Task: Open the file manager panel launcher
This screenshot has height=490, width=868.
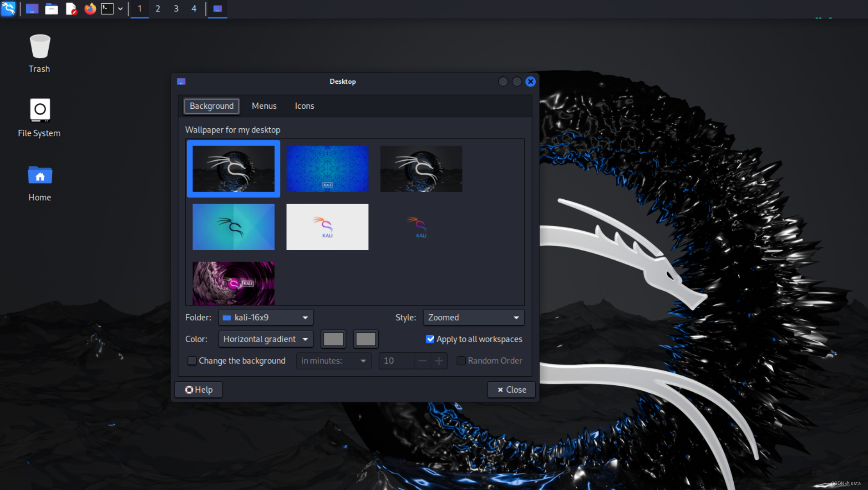Action: [x=51, y=9]
